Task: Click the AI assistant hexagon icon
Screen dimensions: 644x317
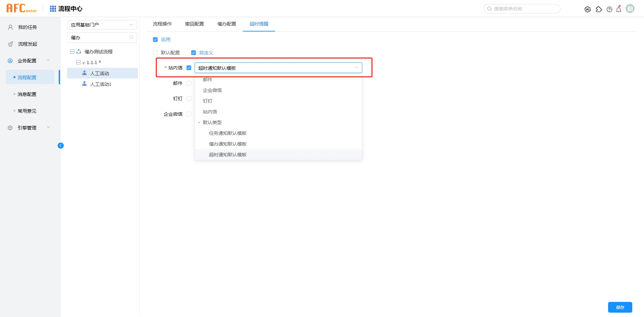Action: [x=588, y=9]
